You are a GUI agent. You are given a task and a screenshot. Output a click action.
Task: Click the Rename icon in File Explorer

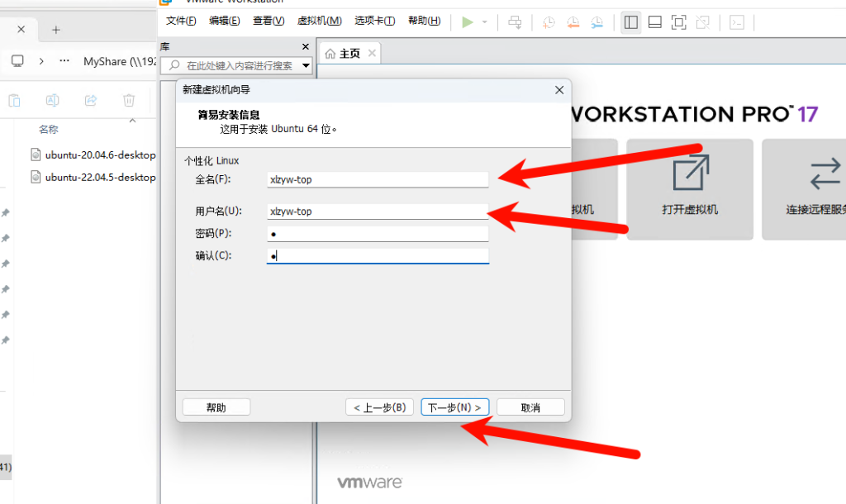point(52,100)
